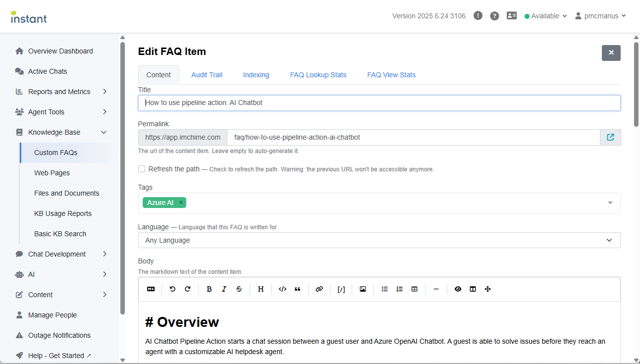
Task: Insert numbered list in editor
Action: coord(400,289)
